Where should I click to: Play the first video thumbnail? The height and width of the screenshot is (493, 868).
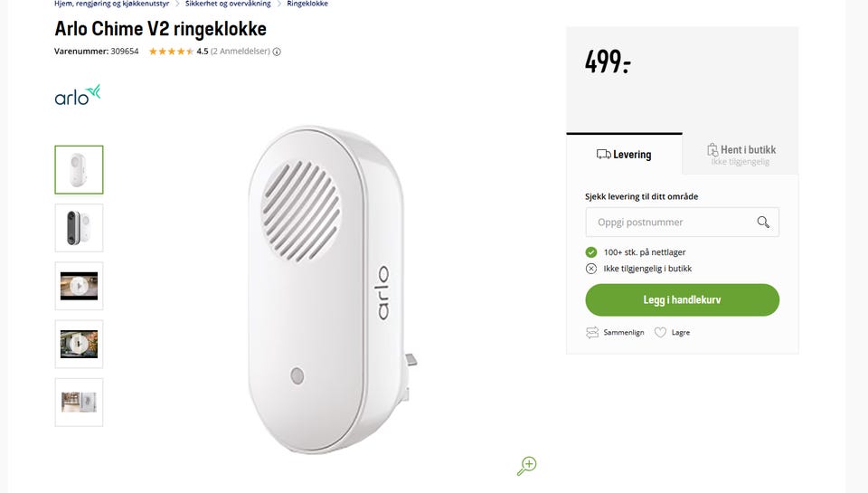pos(79,286)
